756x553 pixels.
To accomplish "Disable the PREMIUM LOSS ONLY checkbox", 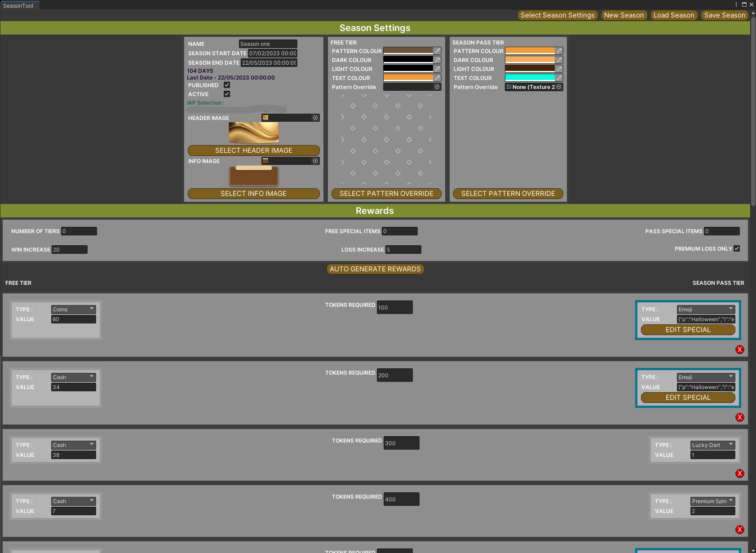I will (x=737, y=248).
